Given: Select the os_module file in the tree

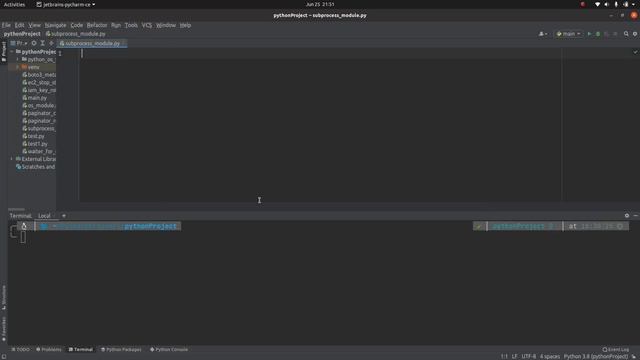Looking at the screenshot, I should tap(39, 105).
